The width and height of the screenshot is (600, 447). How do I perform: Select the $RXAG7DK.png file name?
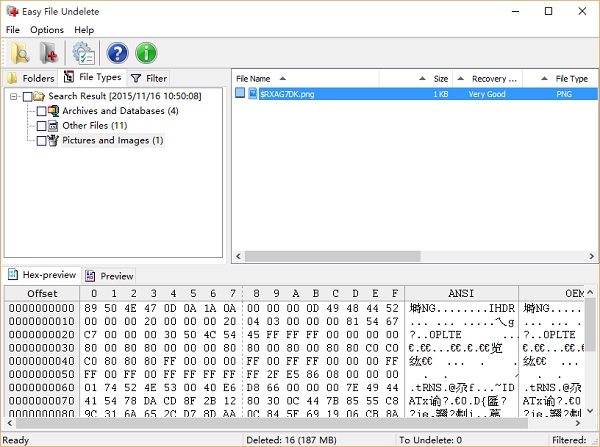(287, 94)
